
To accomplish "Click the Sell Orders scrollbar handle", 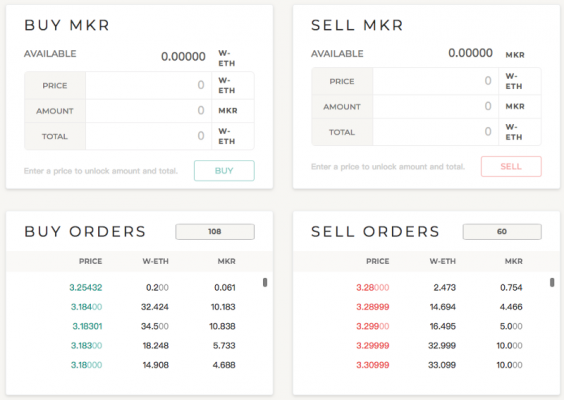I will [x=552, y=282].
